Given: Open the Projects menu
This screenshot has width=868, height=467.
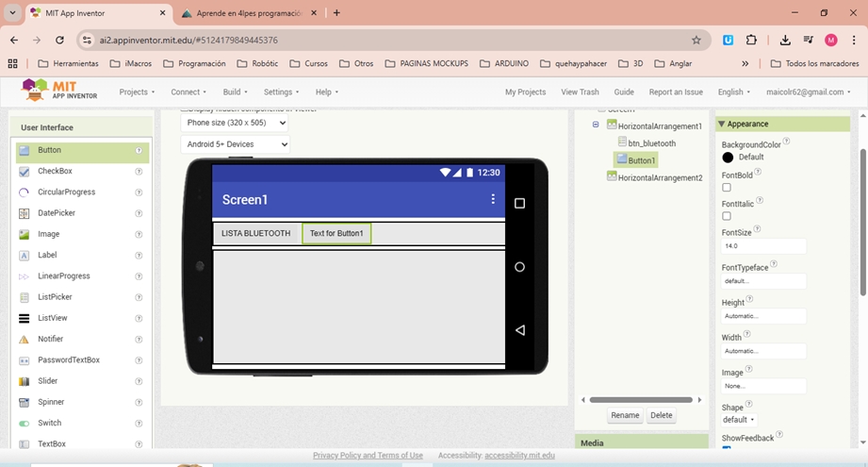Looking at the screenshot, I should coord(137,92).
